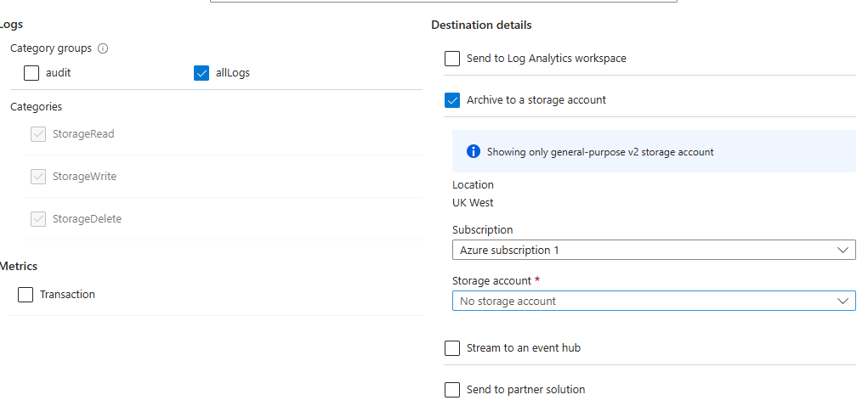
Task: Check Stream to an event hub
Action: (452, 348)
